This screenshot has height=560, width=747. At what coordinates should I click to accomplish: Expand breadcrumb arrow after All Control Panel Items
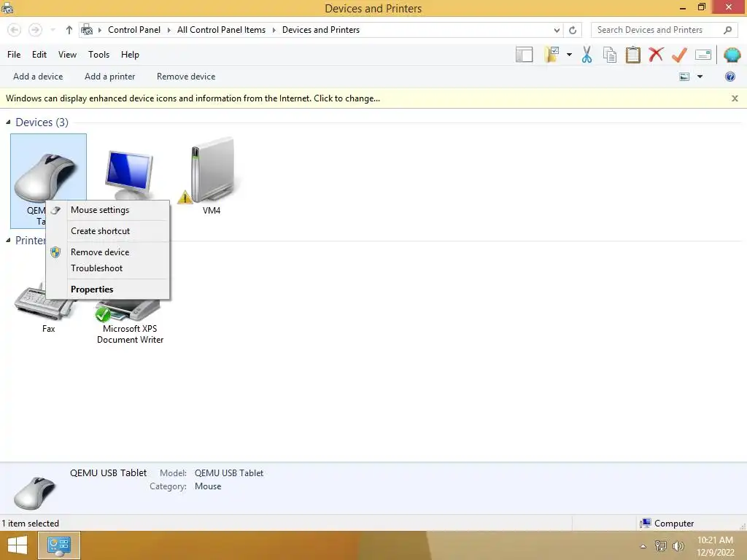point(274,30)
